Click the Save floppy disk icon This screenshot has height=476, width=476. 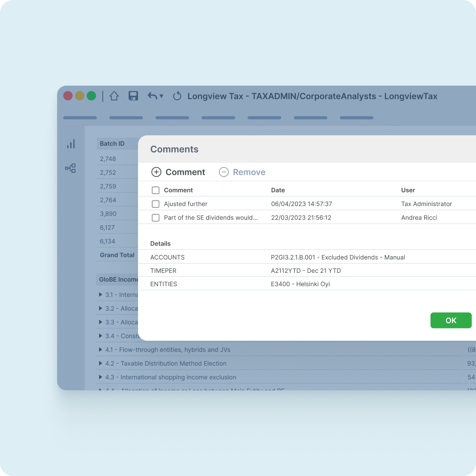point(133,96)
